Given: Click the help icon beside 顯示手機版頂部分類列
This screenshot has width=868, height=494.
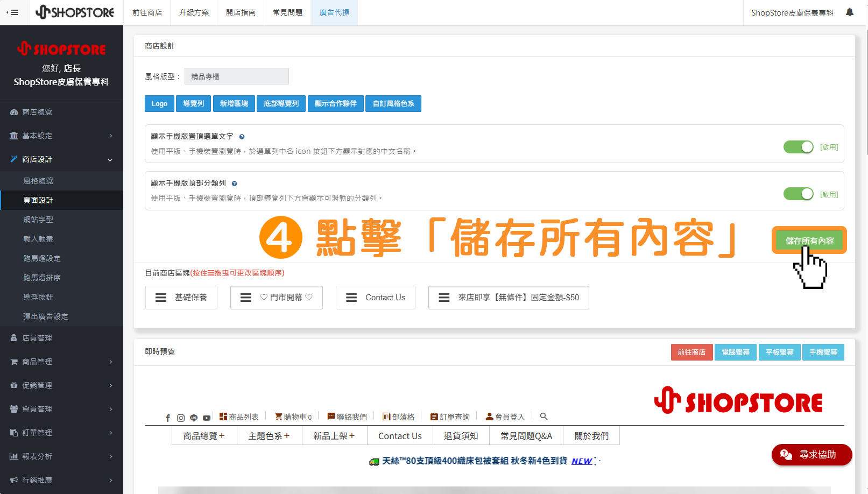Looking at the screenshot, I should [234, 184].
